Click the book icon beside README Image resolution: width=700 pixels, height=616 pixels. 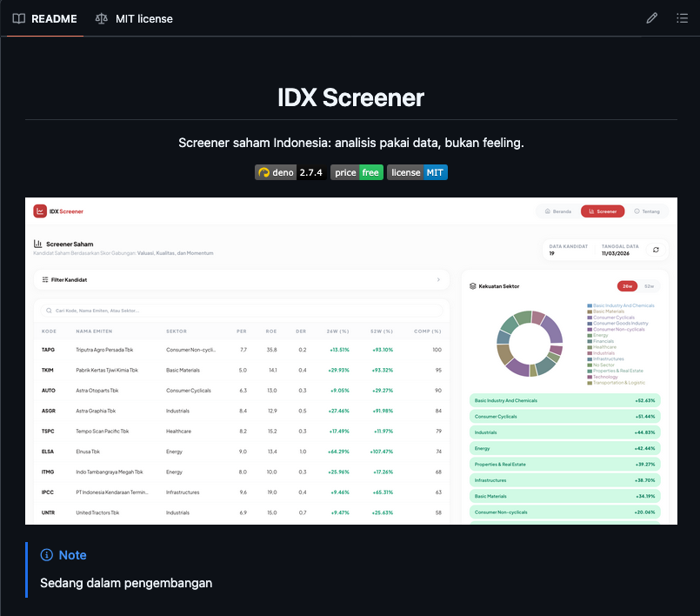(x=19, y=19)
